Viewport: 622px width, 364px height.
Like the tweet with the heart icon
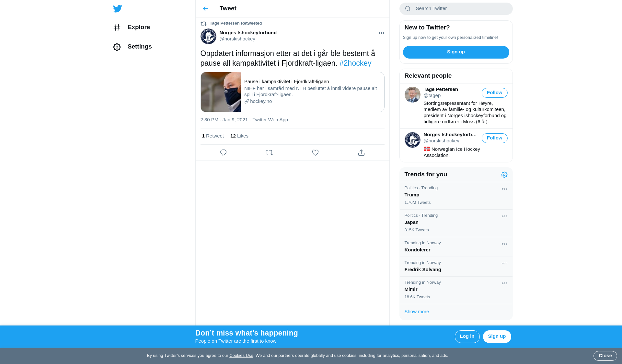tap(315, 152)
